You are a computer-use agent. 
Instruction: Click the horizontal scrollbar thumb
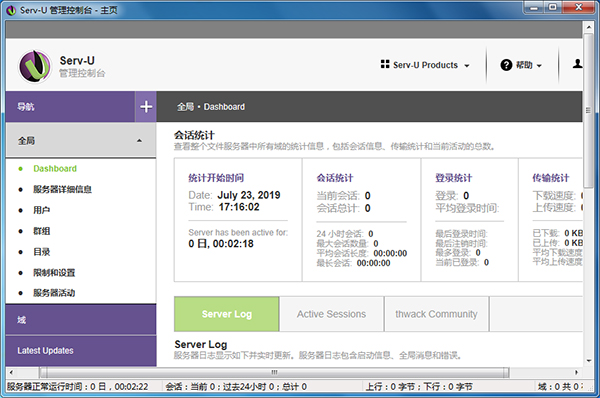point(274,372)
